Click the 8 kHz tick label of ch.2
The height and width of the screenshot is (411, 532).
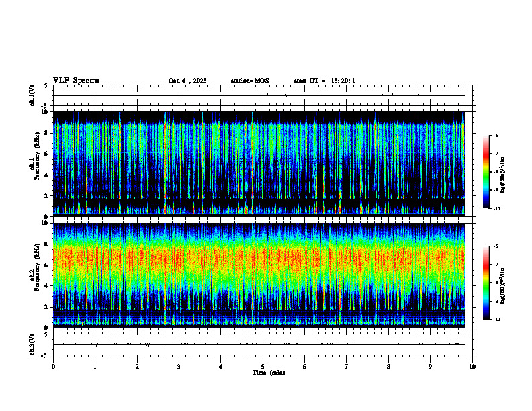coord(46,244)
